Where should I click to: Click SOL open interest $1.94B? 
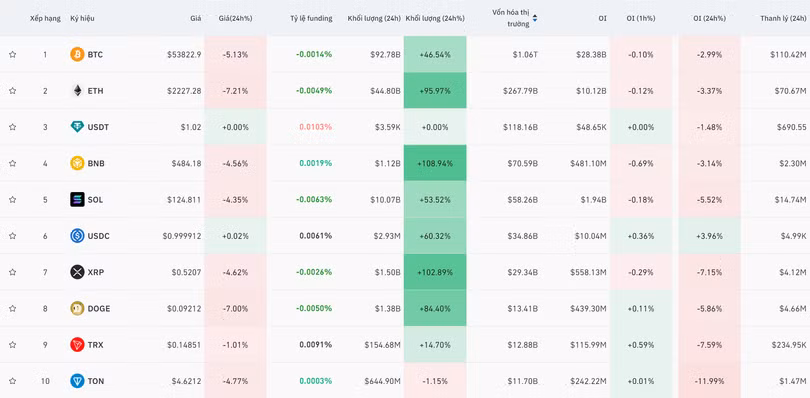pos(594,200)
